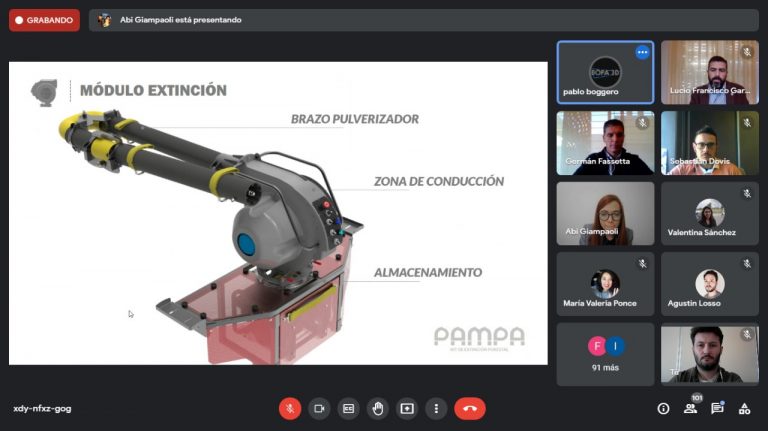Click the meeting code xdy-nfxz-gog
The width and height of the screenshot is (768, 431).
[42, 408]
